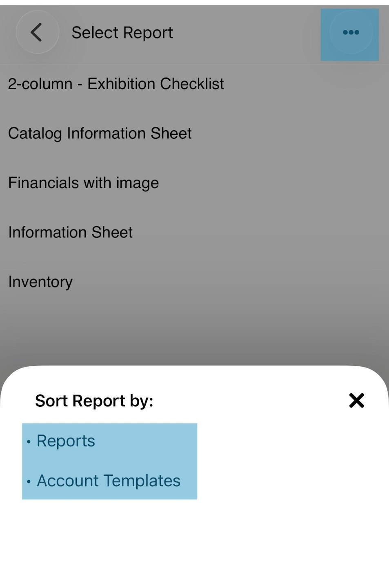
Task: Click the bullet beside Account Templates
Action: [29, 482]
